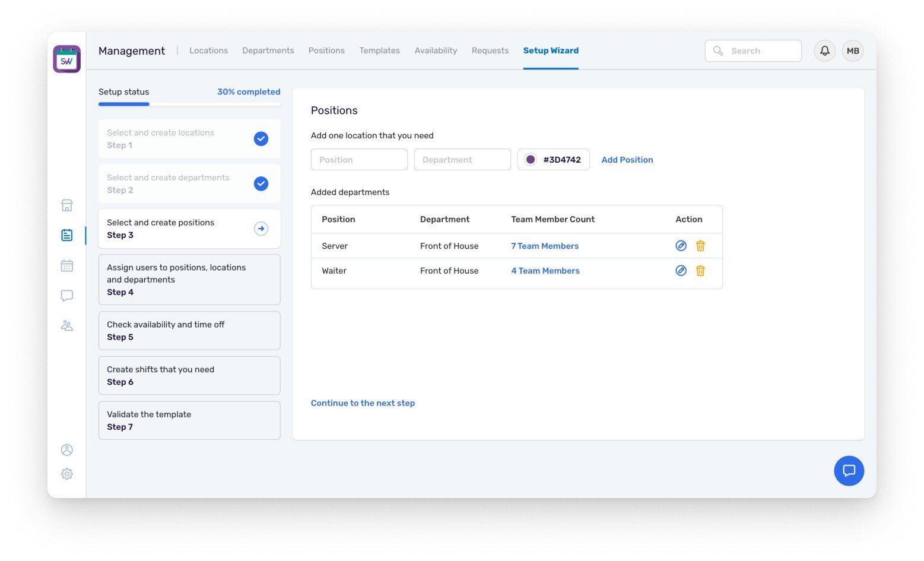Click the setup status progress bar
924x561 pixels.
189,104
